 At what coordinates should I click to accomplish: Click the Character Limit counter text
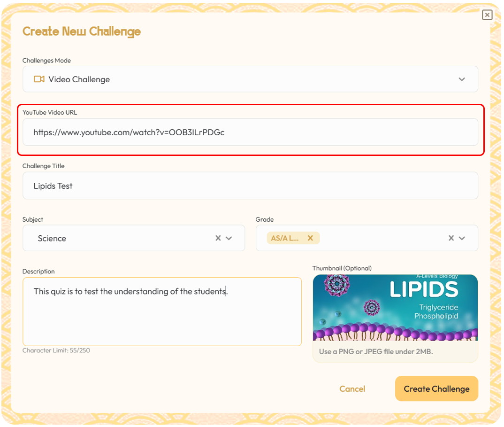click(56, 350)
